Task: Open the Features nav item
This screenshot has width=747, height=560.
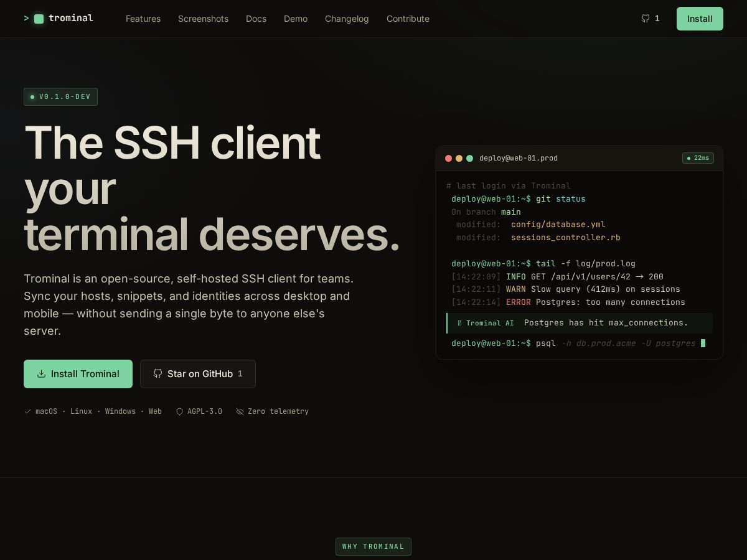Action: (143, 19)
